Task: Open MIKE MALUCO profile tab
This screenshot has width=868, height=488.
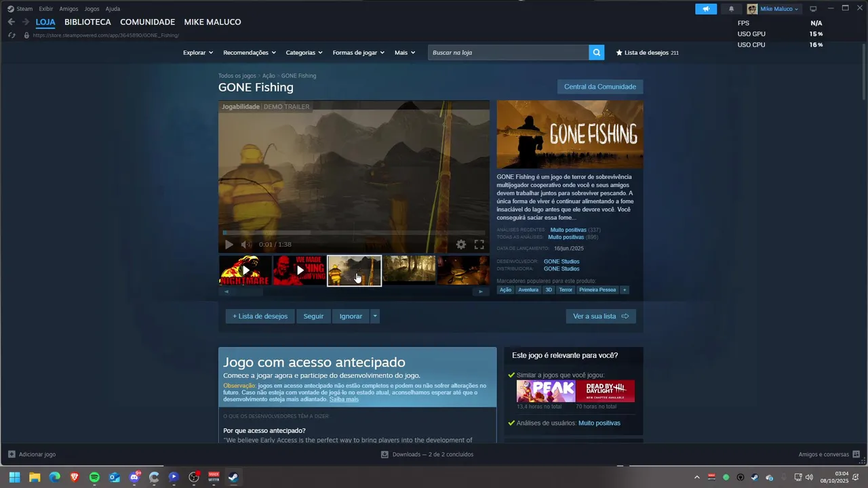Action: click(212, 22)
